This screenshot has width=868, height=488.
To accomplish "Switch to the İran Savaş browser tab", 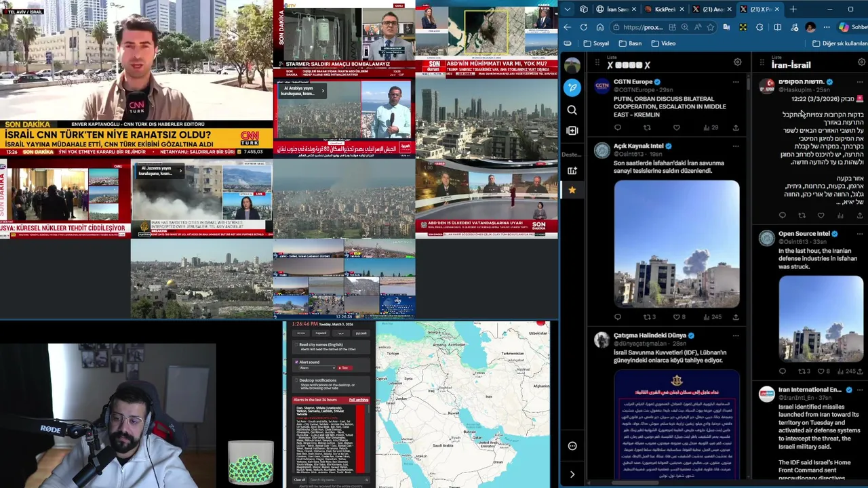I will [616, 9].
